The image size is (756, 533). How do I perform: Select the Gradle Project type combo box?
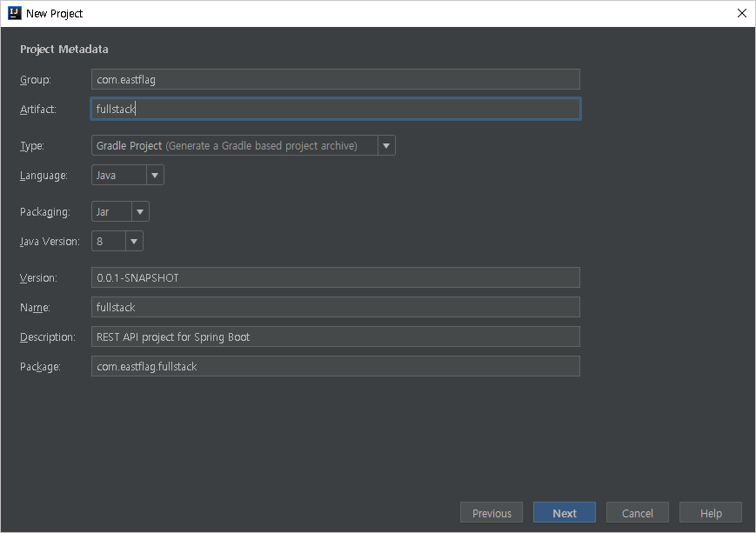point(244,145)
